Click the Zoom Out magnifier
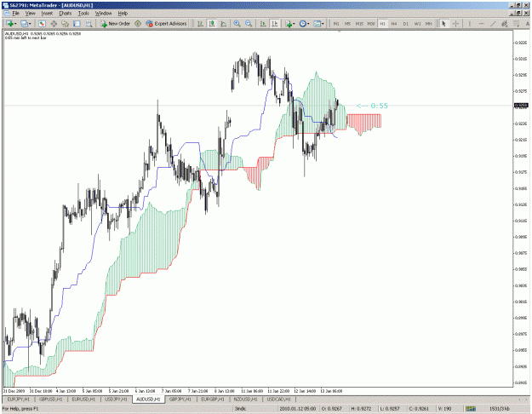 coord(249,24)
